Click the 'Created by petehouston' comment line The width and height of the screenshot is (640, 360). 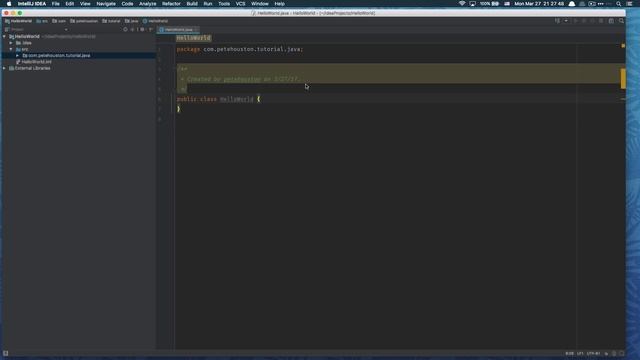pos(240,79)
